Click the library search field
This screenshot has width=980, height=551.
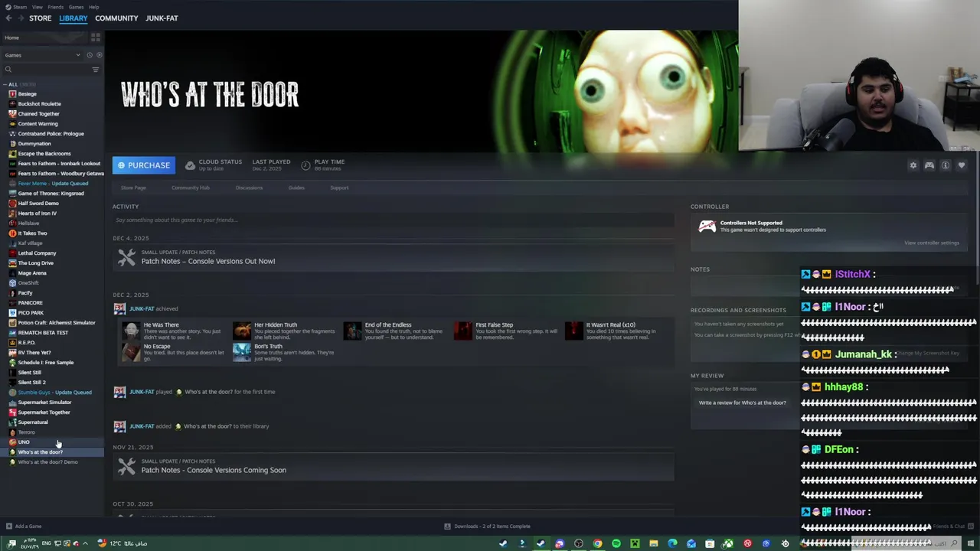coord(47,70)
